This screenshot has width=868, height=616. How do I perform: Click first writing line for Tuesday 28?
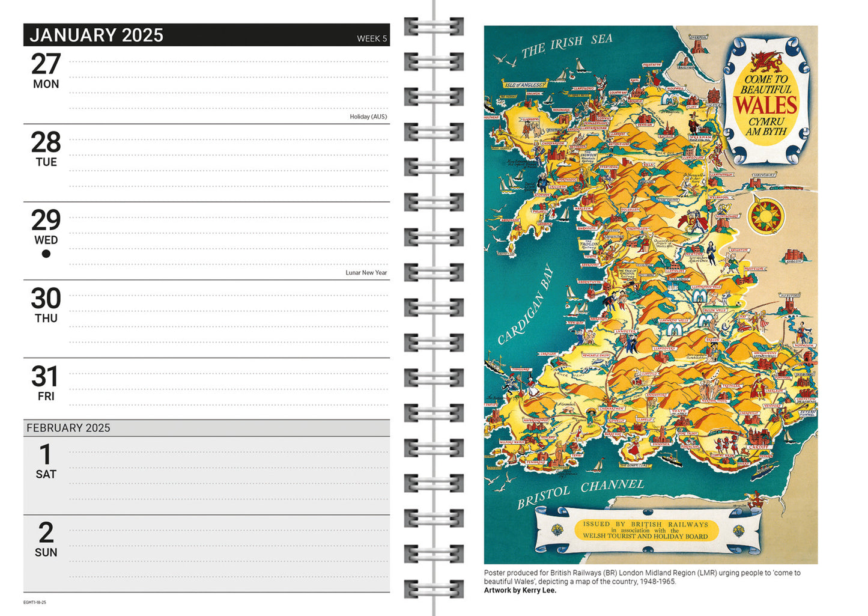(x=228, y=139)
